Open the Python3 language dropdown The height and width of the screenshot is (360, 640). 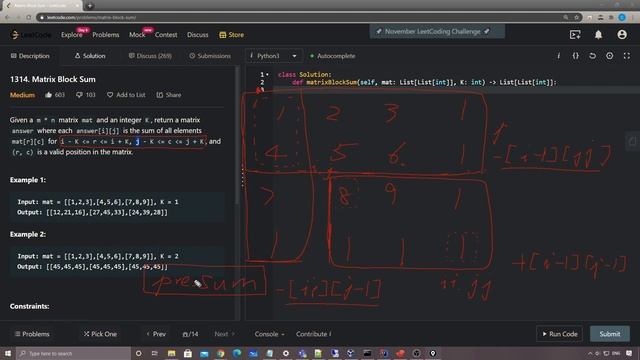274,56
